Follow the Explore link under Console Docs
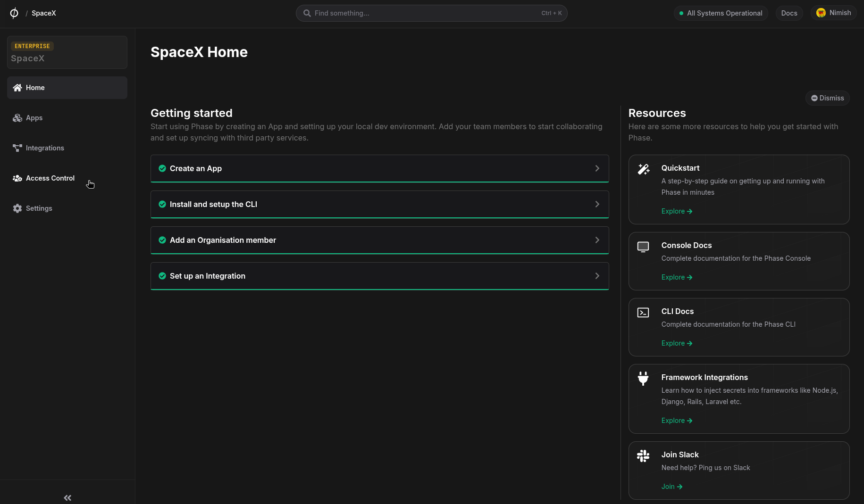864x504 pixels. pyautogui.click(x=677, y=277)
